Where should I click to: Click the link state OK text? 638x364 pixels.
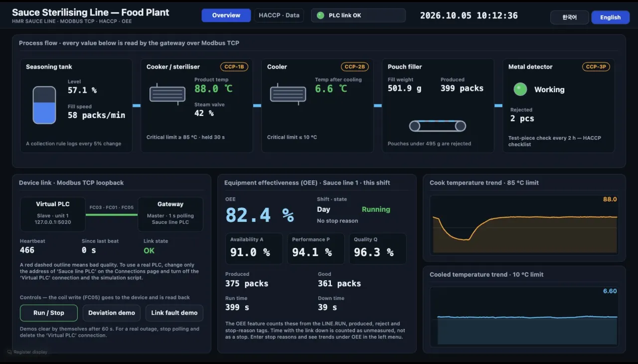point(149,250)
